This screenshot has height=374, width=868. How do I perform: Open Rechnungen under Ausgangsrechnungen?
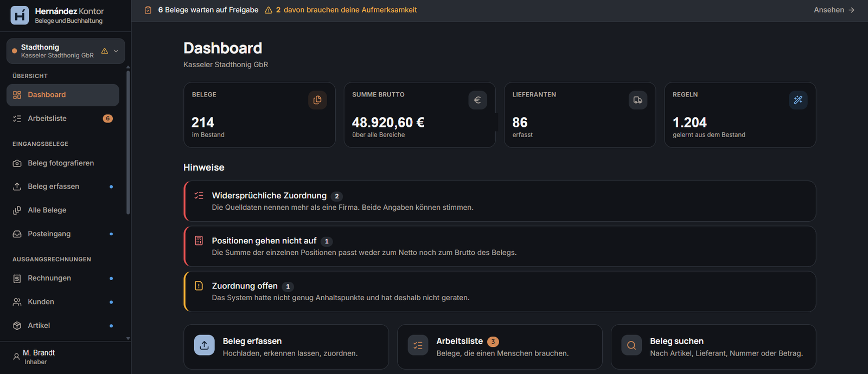pos(63,278)
